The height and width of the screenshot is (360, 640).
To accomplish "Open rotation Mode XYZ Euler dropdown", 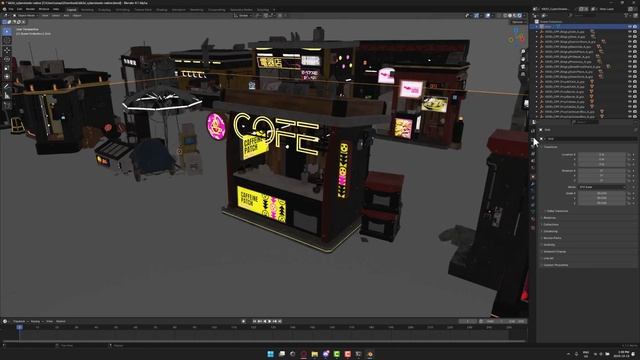I will click(602, 187).
